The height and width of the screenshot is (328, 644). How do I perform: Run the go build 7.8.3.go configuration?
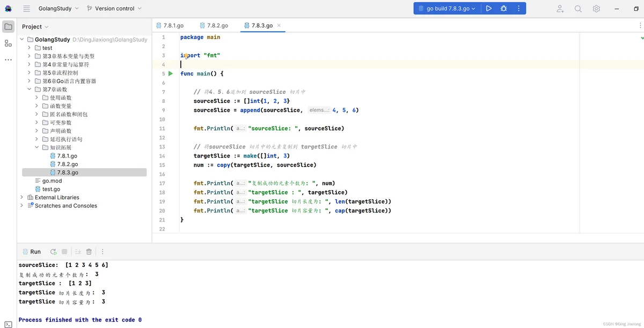click(x=488, y=9)
